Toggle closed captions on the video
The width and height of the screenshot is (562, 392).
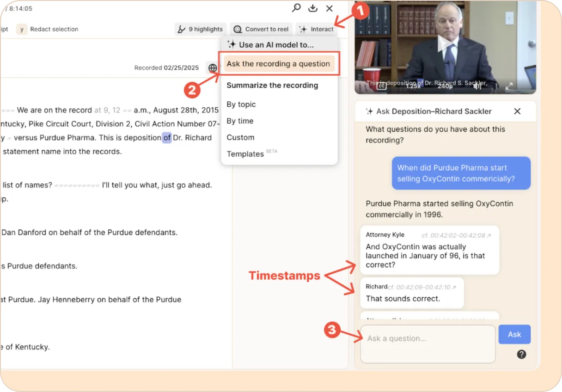382,86
